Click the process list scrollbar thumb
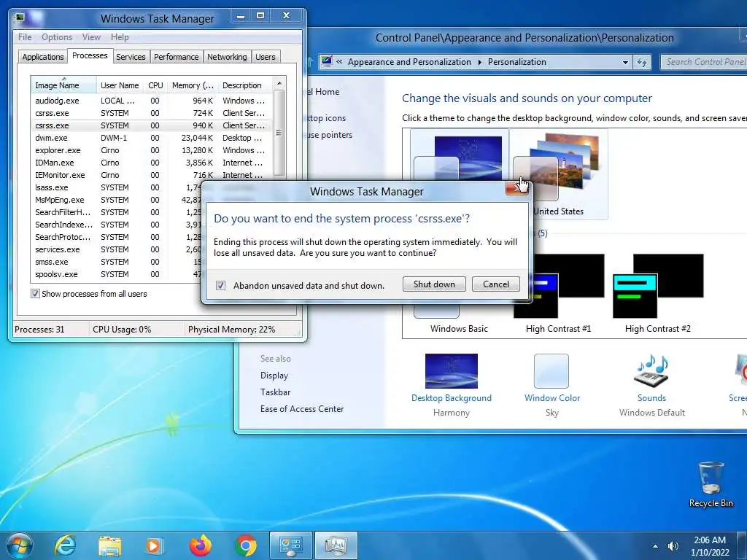 pos(279,133)
